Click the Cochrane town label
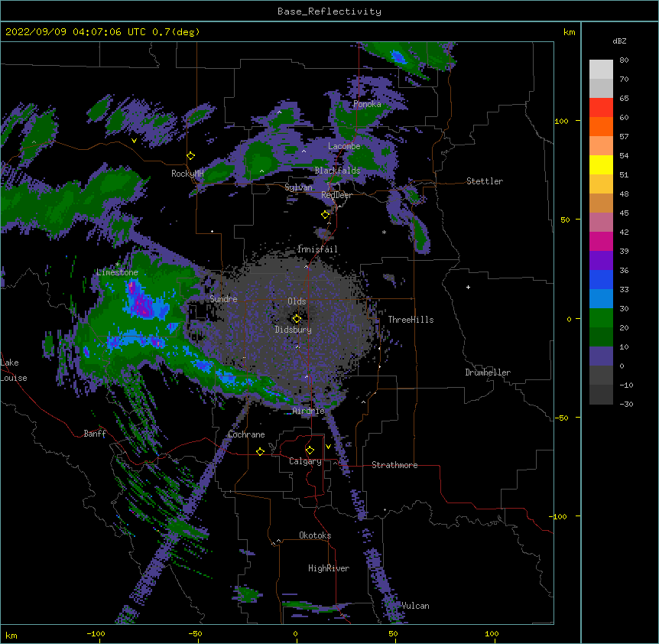Screen dimensions: 659x644 coord(246,434)
